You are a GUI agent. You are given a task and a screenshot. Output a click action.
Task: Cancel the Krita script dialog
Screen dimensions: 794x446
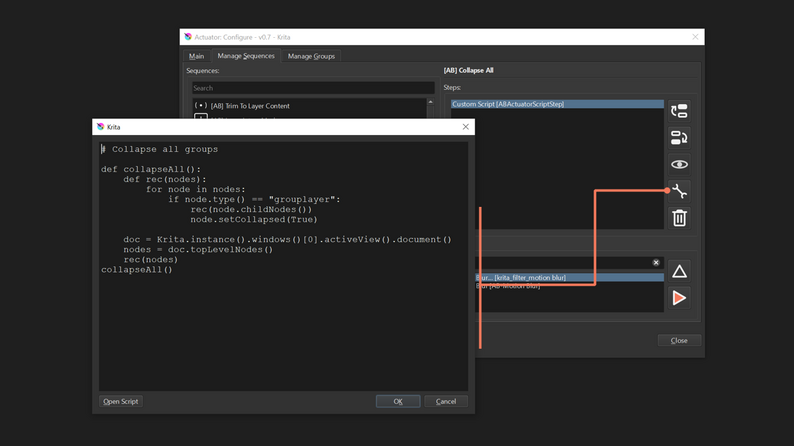click(446, 401)
